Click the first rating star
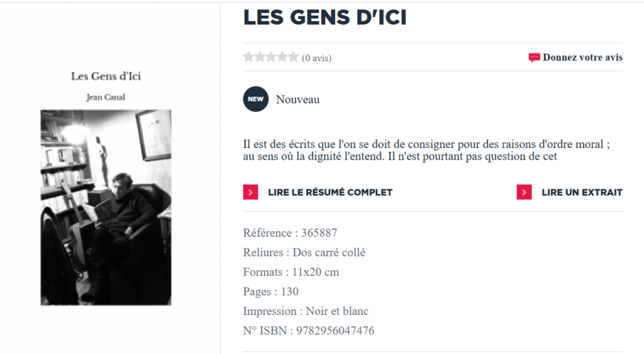This screenshot has height=354, width=644. click(249, 57)
